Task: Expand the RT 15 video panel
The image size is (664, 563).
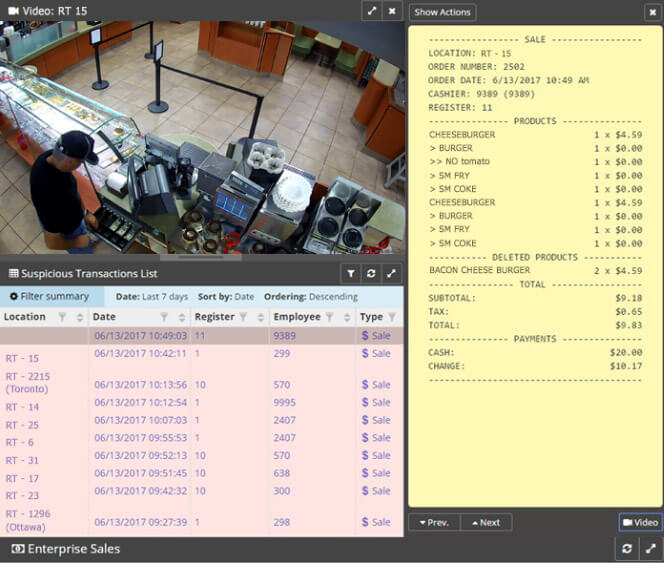Action: (x=371, y=11)
